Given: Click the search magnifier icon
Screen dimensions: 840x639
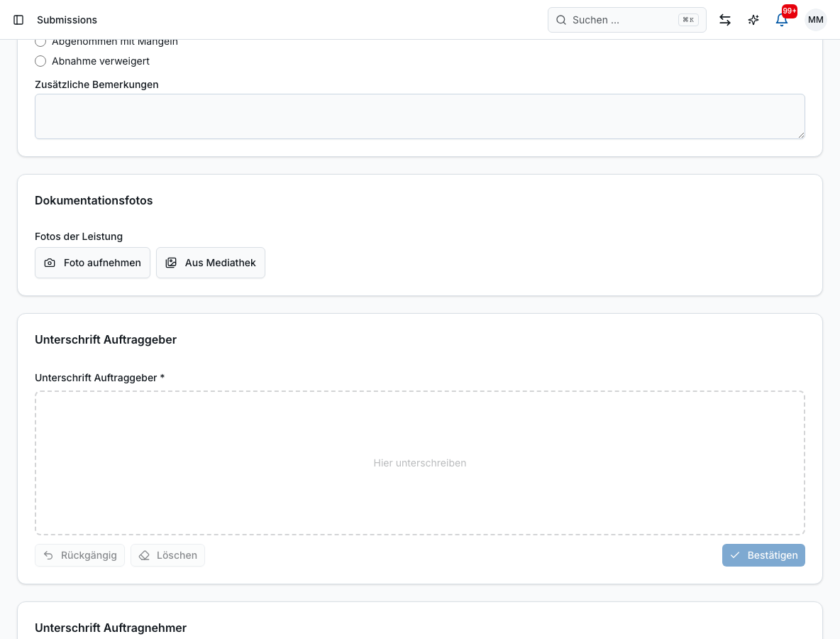Looking at the screenshot, I should pyautogui.click(x=561, y=20).
